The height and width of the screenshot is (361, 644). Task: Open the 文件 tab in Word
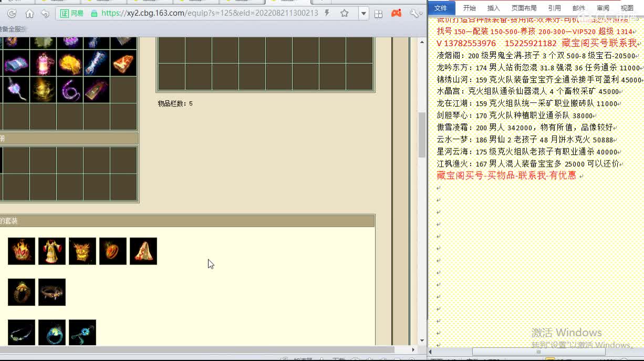441,8
